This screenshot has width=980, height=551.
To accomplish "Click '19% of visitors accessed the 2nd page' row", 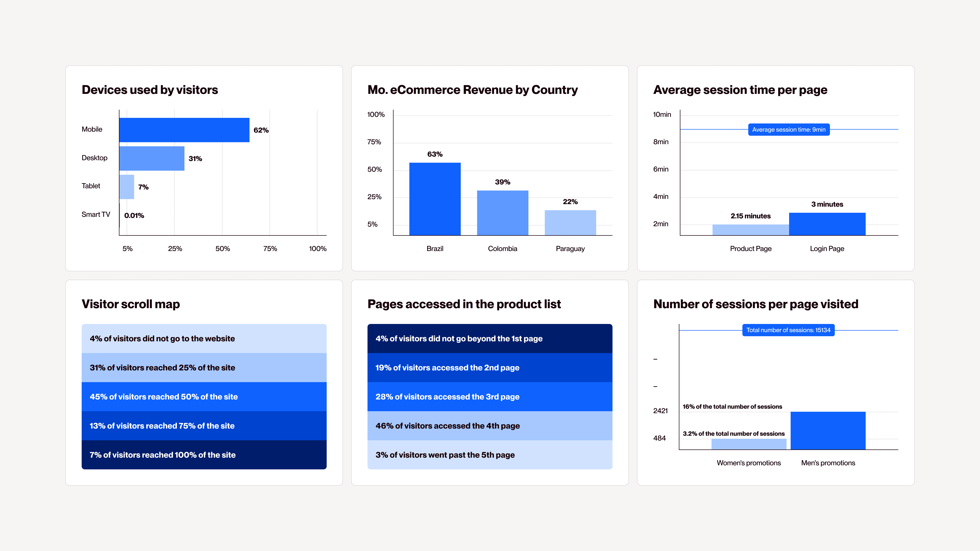I will [490, 368].
